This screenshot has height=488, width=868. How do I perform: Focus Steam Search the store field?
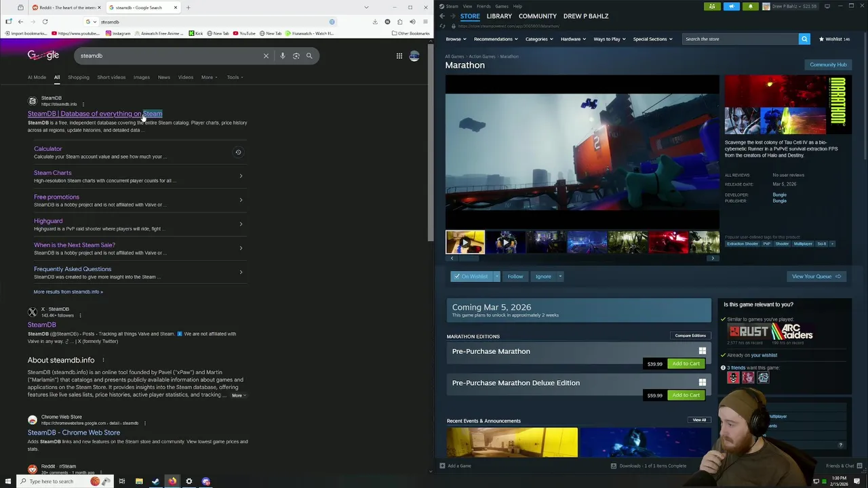click(x=741, y=39)
